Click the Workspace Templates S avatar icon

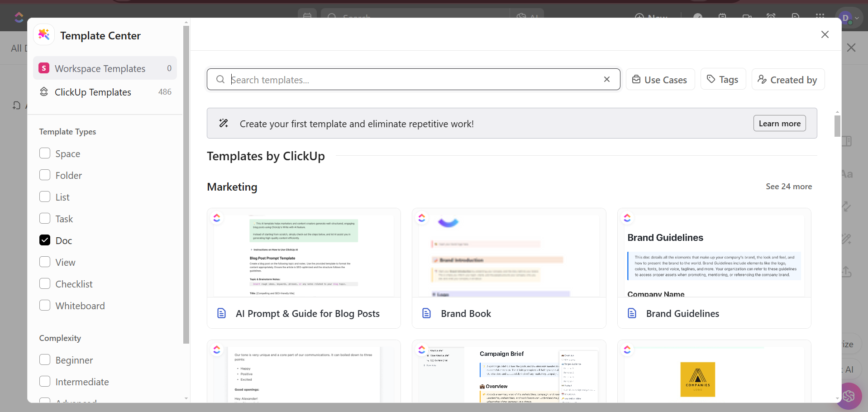point(44,68)
